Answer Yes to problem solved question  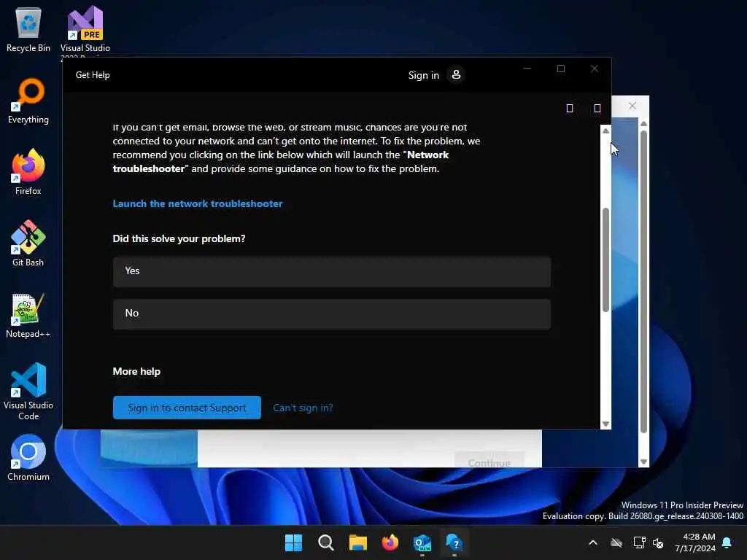[x=332, y=271]
